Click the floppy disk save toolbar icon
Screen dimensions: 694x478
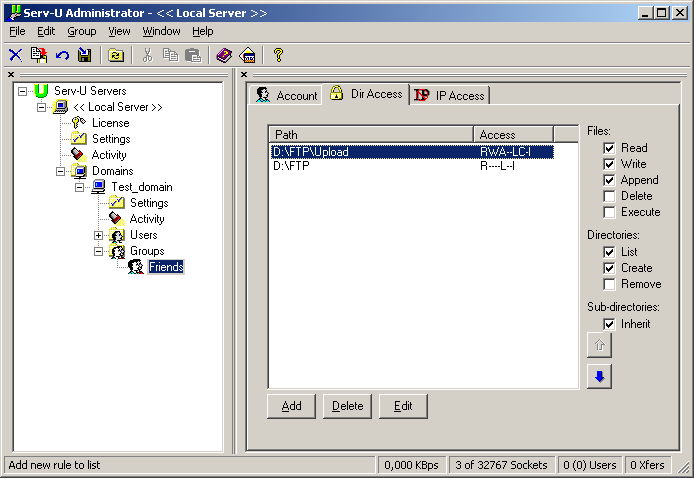pyautogui.click(x=85, y=55)
